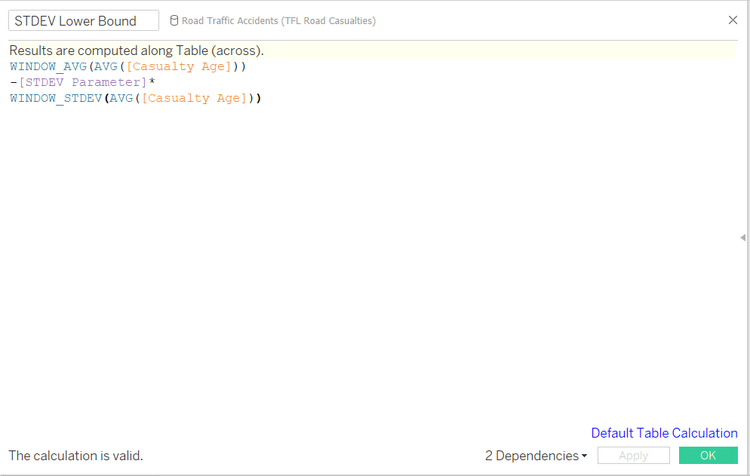Close the calculation editor dialog
This screenshot has height=476, width=750.
[x=733, y=20]
